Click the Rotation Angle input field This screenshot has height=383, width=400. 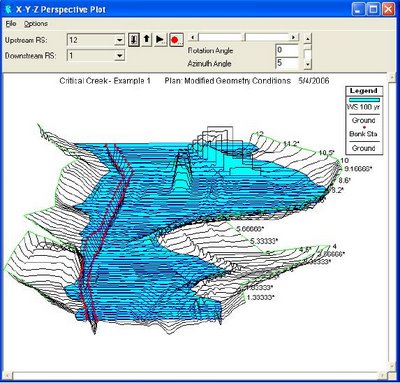pos(287,50)
